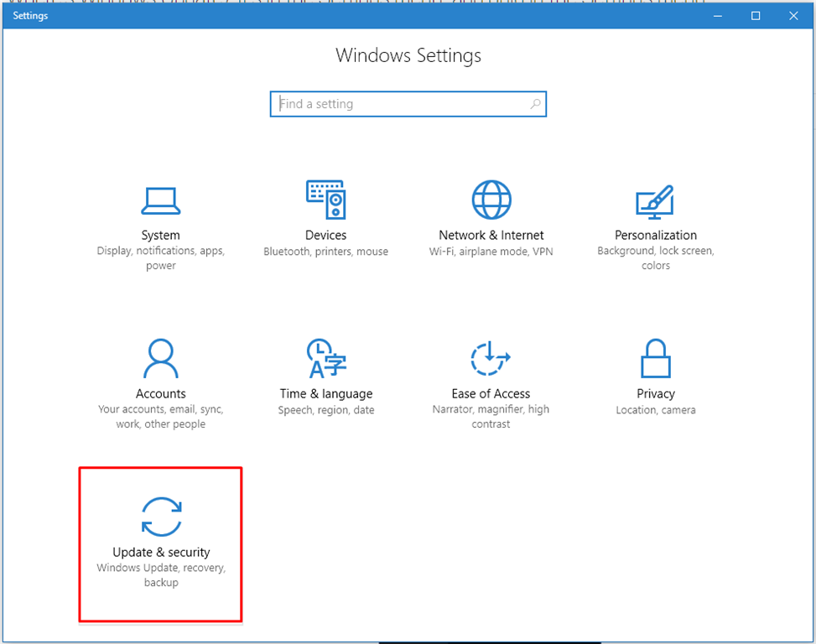Select the Accounts label

[161, 394]
